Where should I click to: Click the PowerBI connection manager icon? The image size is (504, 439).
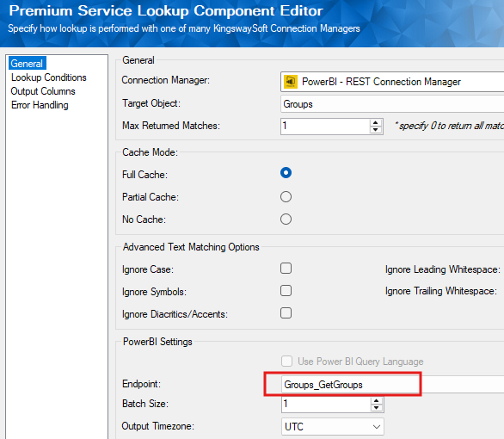290,82
